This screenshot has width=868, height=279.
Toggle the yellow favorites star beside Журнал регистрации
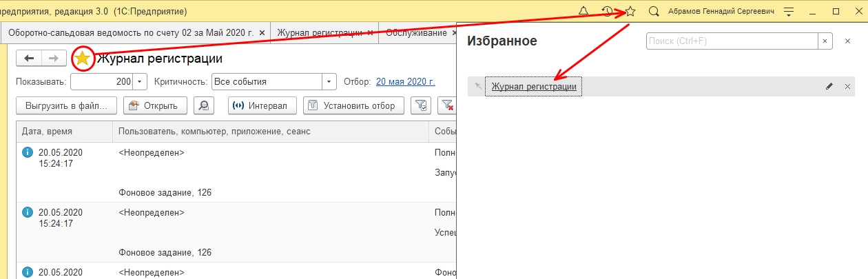(x=82, y=59)
